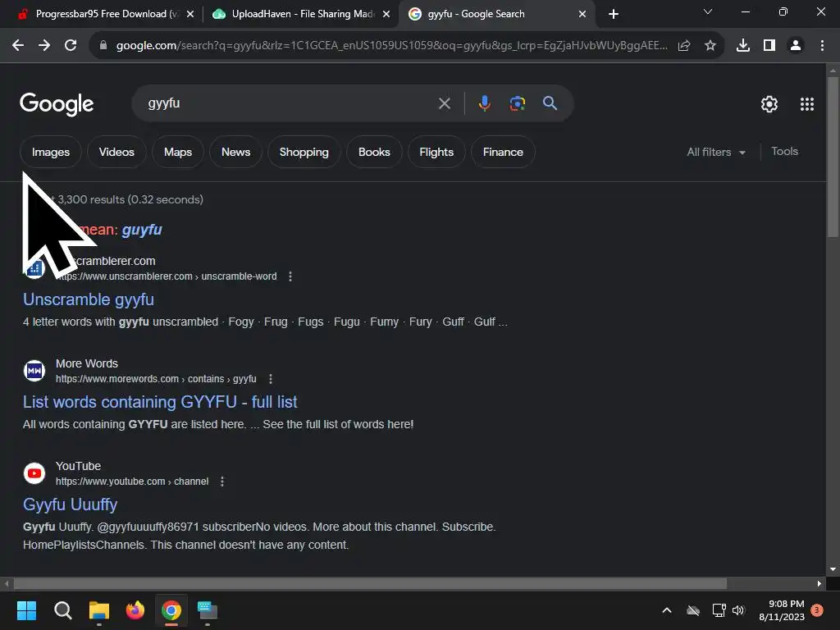Open options for unscramblerer.com result
Viewport: 840px width, 630px height.
click(x=290, y=276)
